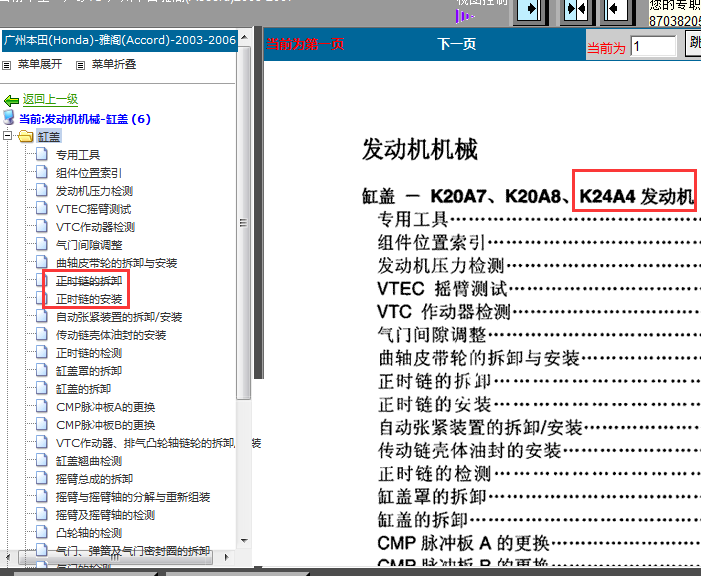Open the 缸盖 folder icon
This screenshot has width=701, height=576.
(x=25, y=136)
